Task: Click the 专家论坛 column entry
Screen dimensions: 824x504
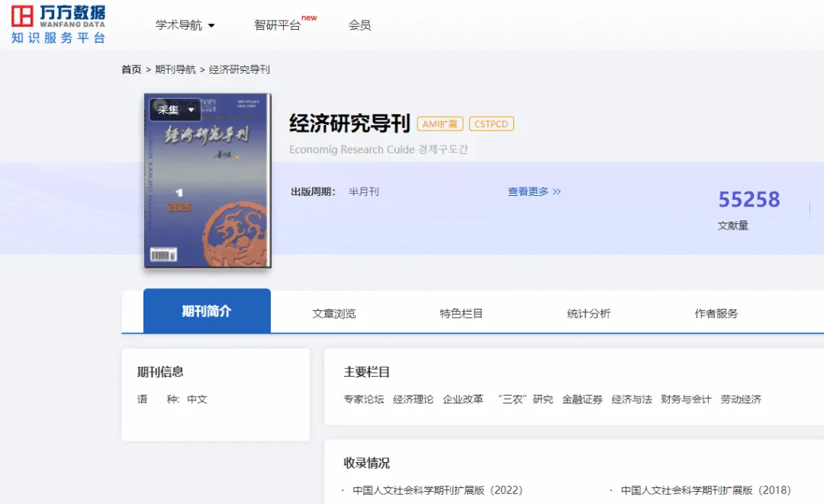Action: pyautogui.click(x=364, y=400)
